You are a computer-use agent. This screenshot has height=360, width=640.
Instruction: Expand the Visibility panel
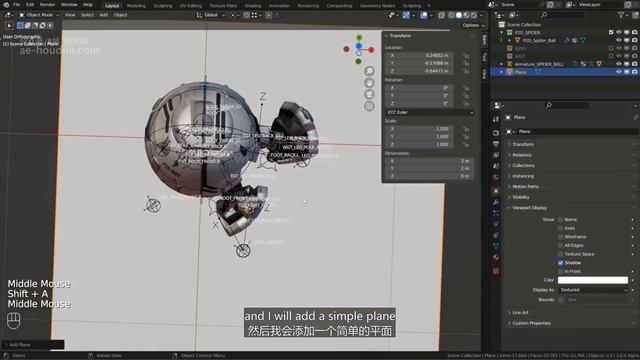tap(520, 197)
